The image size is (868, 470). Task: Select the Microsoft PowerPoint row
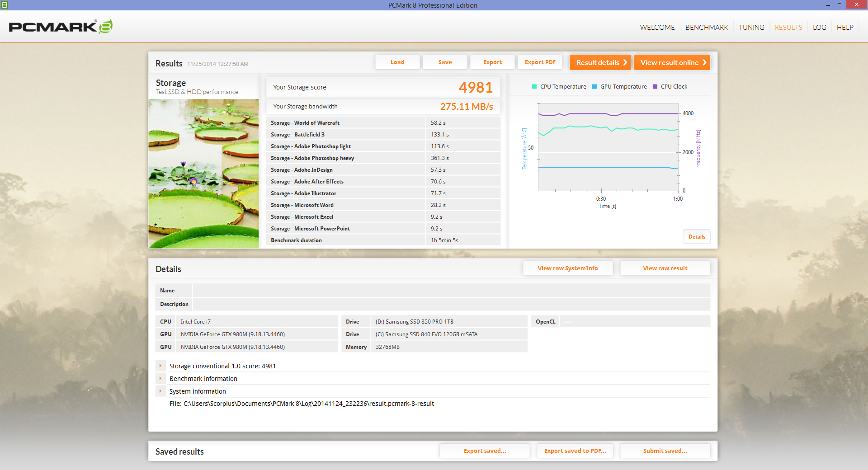pos(383,229)
